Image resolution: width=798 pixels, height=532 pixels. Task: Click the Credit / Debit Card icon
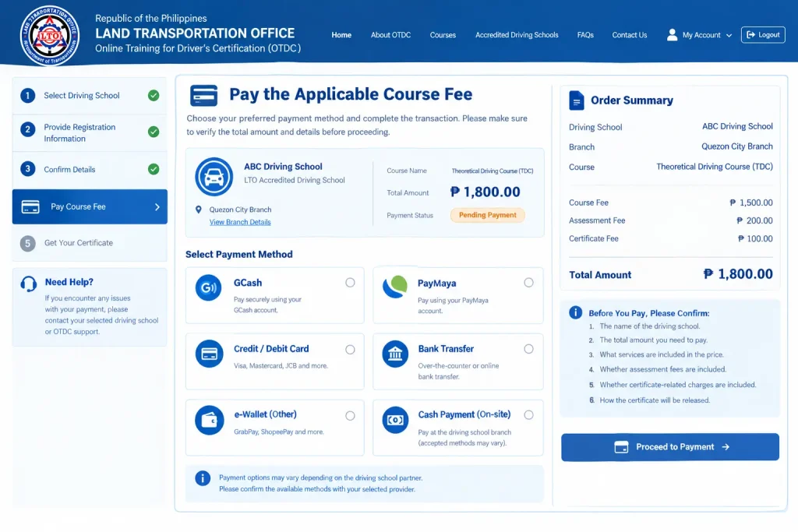click(x=209, y=354)
